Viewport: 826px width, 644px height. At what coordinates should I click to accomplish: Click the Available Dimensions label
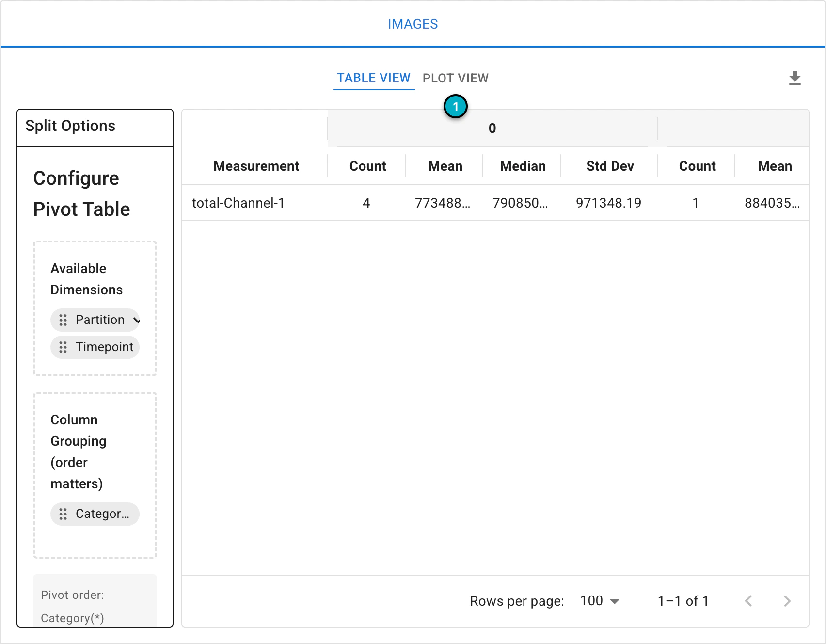pos(87,279)
